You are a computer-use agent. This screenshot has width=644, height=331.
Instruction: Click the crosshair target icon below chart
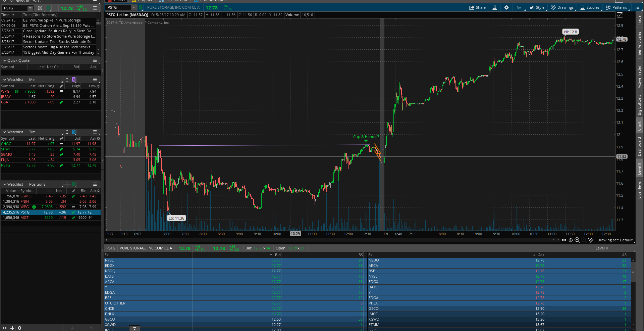(571, 240)
